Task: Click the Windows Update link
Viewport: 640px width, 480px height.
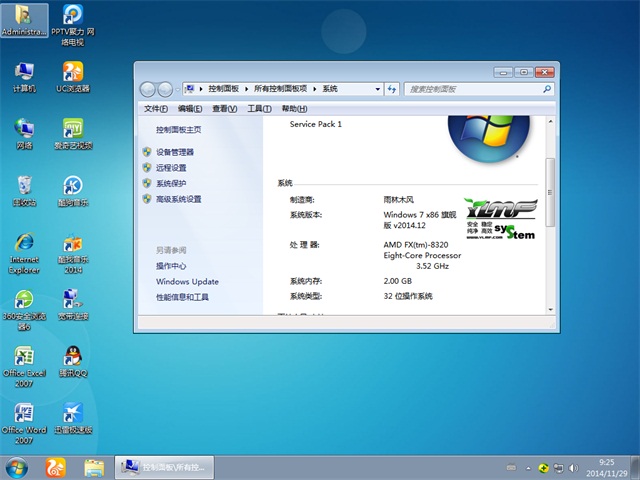Action: [x=187, y=282]
